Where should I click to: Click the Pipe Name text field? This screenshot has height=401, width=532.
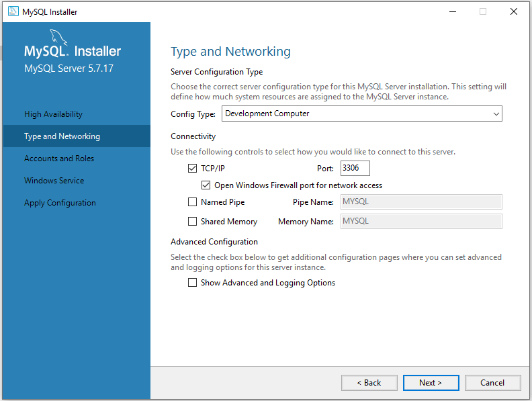point(421,202)
